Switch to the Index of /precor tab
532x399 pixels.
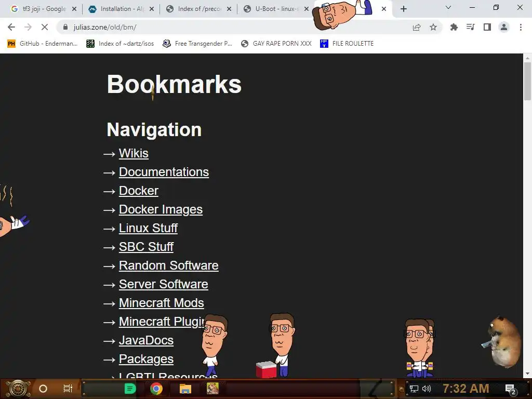point(194,9)
